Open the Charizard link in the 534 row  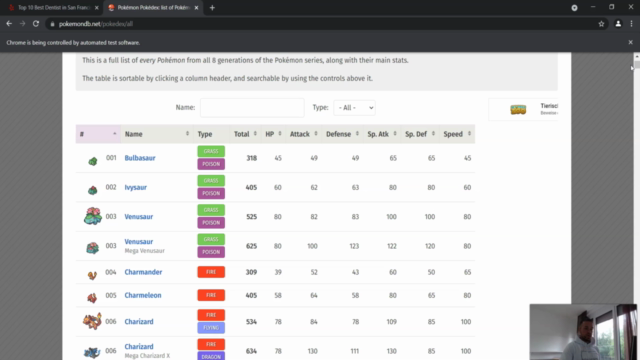[x=139, y=322]
